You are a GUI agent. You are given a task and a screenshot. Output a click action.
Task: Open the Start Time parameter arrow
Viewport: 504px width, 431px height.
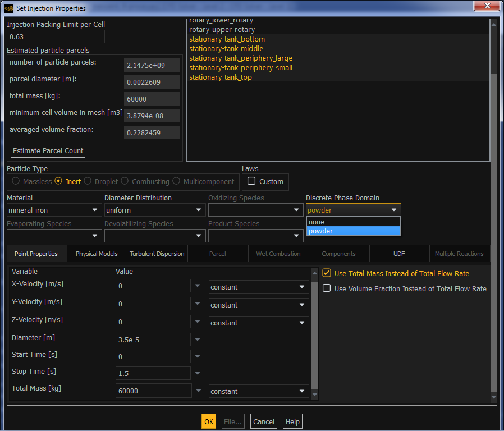[x=198, y=356]
